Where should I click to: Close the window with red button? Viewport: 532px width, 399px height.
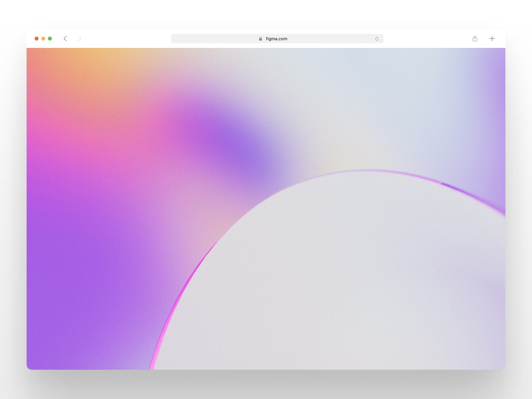[37, 39]
